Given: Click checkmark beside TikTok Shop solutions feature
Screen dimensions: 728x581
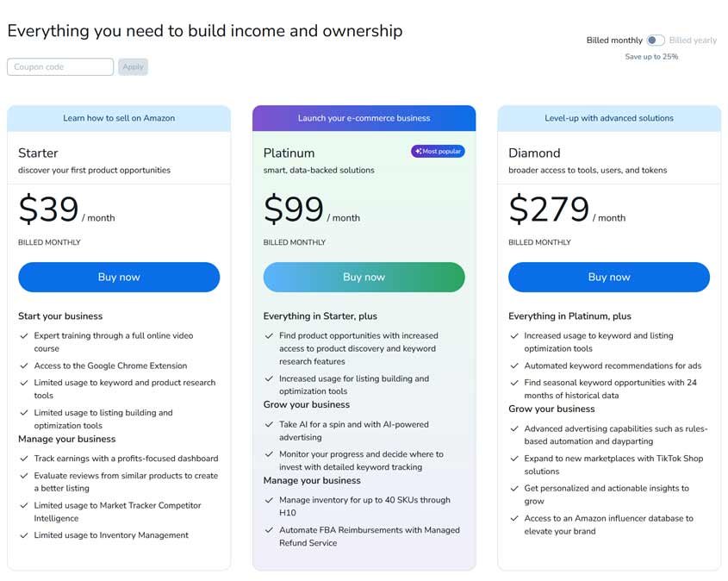Looking at the screenshot, I should (x=513, y=459).
